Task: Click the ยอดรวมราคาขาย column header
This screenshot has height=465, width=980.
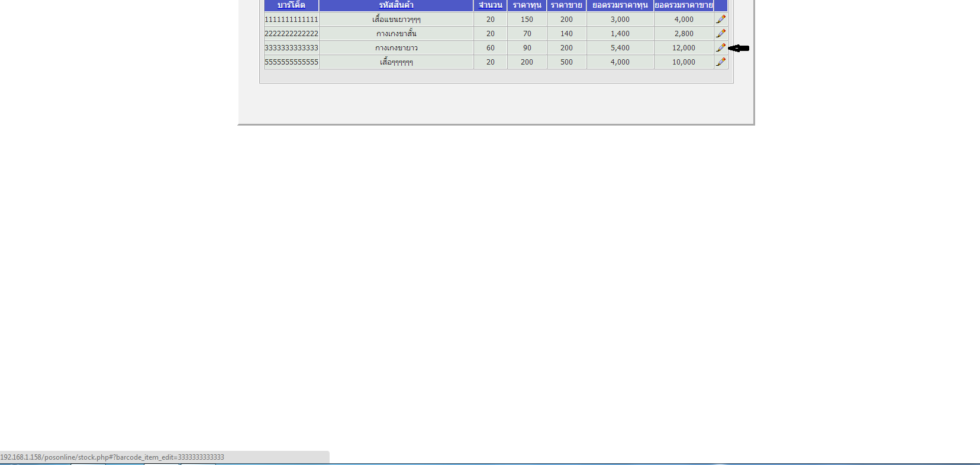Action: click(x=684, y=5)
